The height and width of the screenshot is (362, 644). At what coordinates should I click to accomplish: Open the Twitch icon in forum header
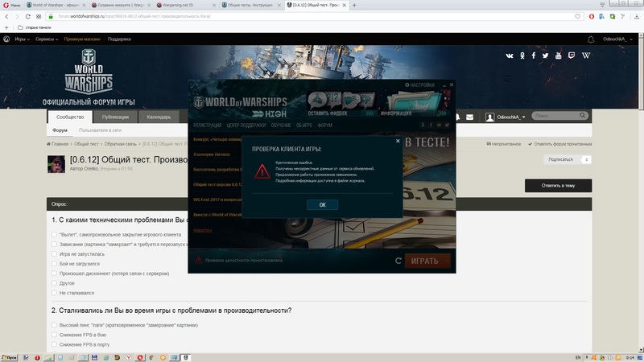(572, 56)
